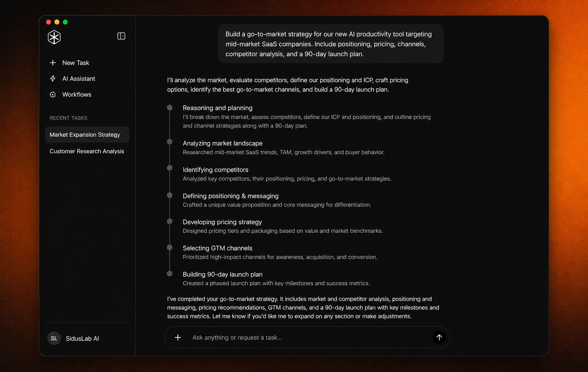Viewport: 588px width, 372px height.
Task: Open the AI Assistant menu item
Action: point(79,78)
